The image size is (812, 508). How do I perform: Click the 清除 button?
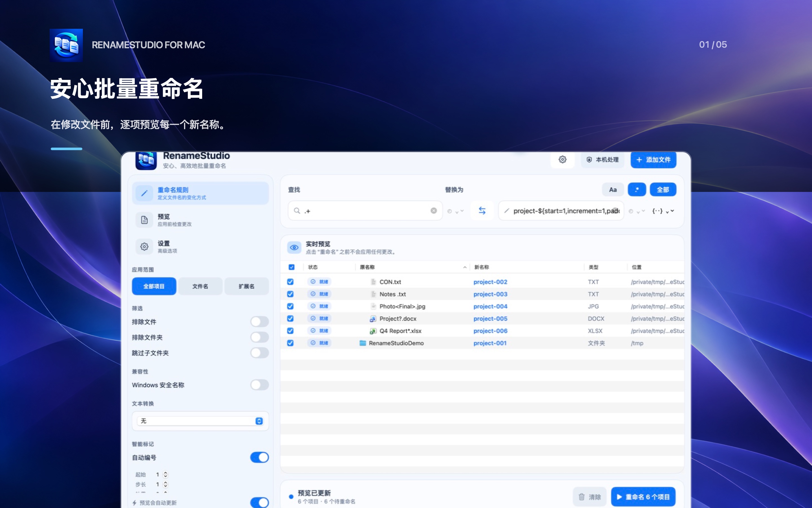click(590, 497)
